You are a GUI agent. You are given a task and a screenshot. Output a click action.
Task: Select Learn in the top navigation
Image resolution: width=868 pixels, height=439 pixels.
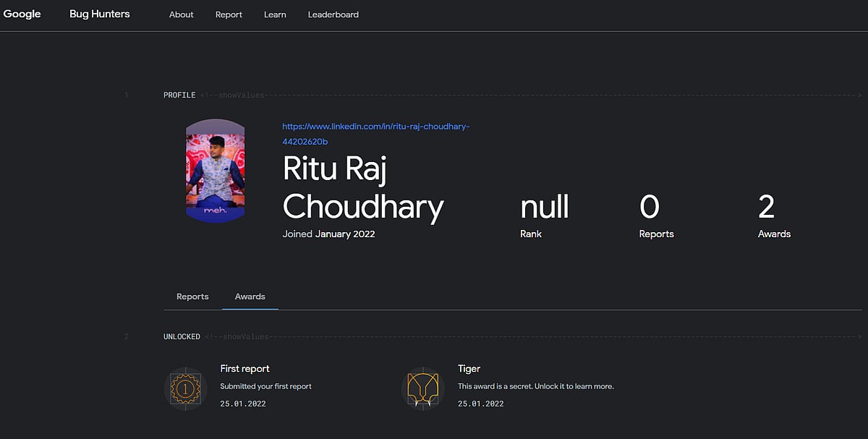point(275,14)
